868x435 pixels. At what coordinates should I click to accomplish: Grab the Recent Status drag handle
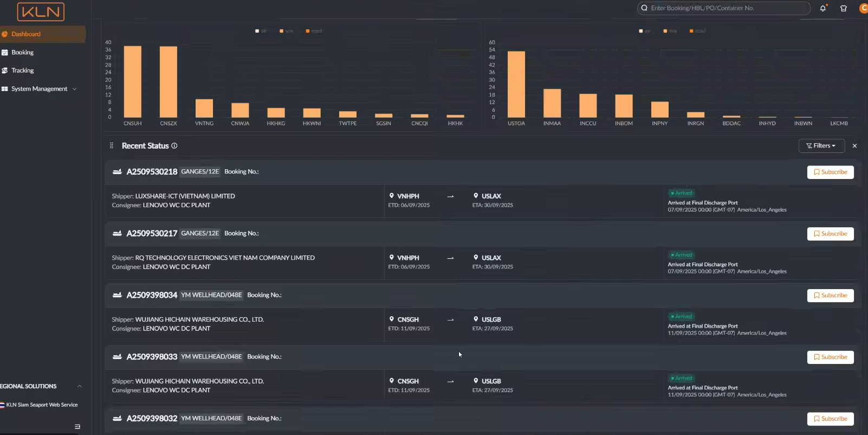click(112, 146)
